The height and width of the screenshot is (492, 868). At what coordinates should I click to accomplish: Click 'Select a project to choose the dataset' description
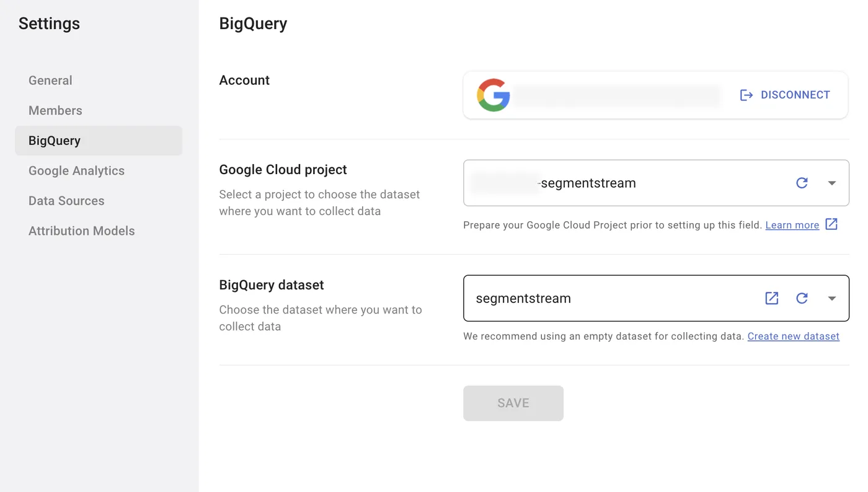click(x=319, y=203)
